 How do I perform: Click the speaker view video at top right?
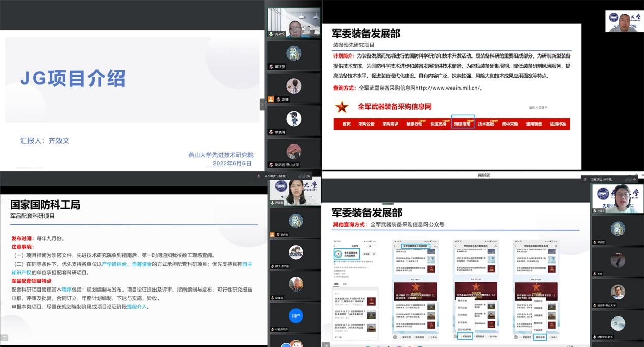click(624, 21)
